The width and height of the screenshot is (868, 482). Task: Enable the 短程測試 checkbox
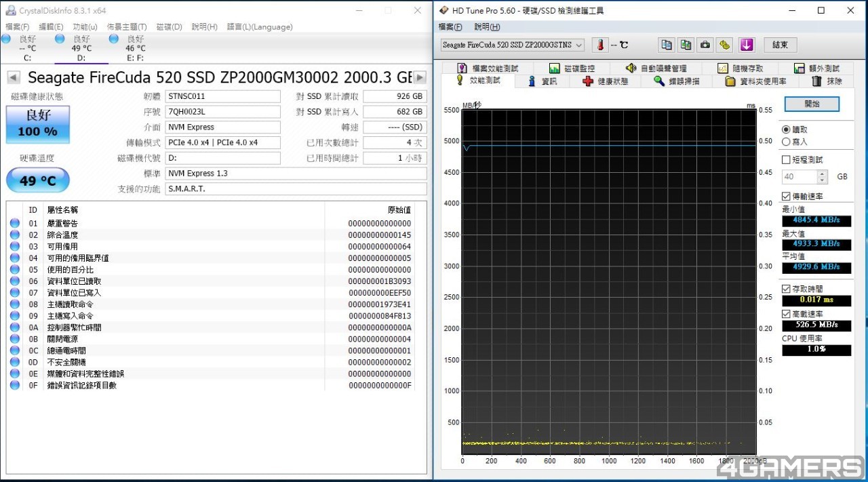coord(786,160)
